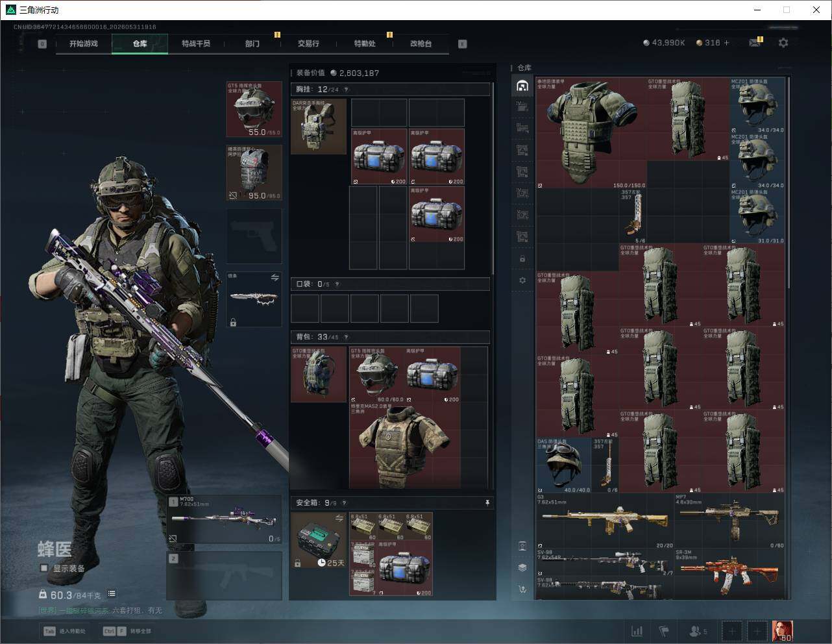Select the main warehouse icon in the sidebar
Image resolution: width=832 pixels, height=644 pixels.
point(522,86)
